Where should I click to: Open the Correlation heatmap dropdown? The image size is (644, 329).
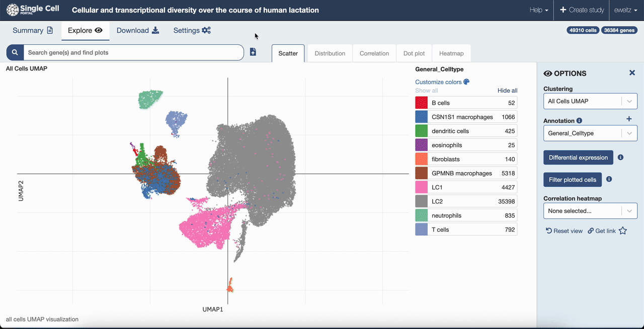[x=590, y=211]
